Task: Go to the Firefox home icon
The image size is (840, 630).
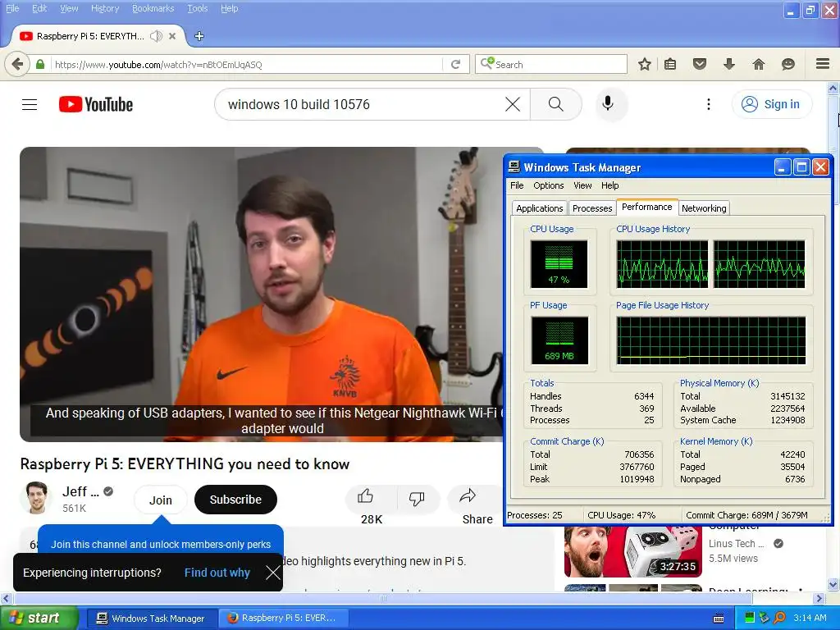Action: 759,64
